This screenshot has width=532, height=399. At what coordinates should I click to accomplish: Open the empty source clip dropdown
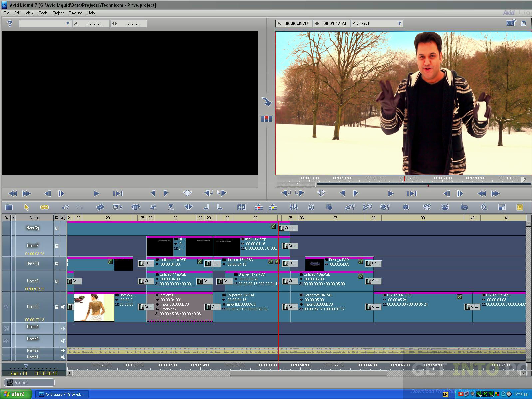pos(68,24)
